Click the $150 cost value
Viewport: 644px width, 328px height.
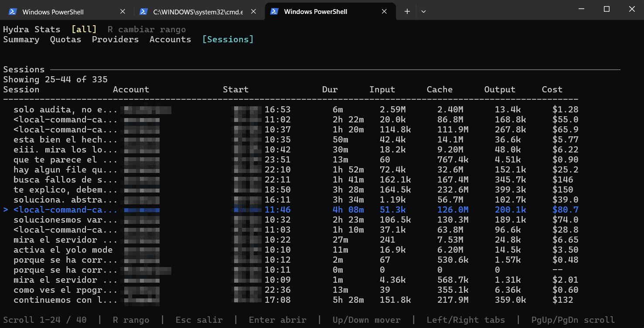[562, 189]
